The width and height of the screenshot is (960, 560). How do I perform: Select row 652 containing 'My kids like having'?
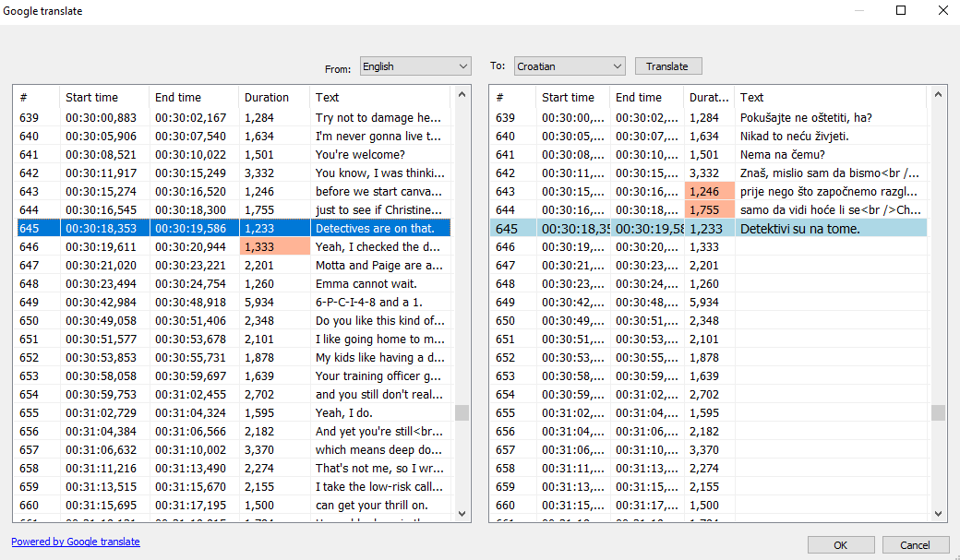click(x=185, y=357)
